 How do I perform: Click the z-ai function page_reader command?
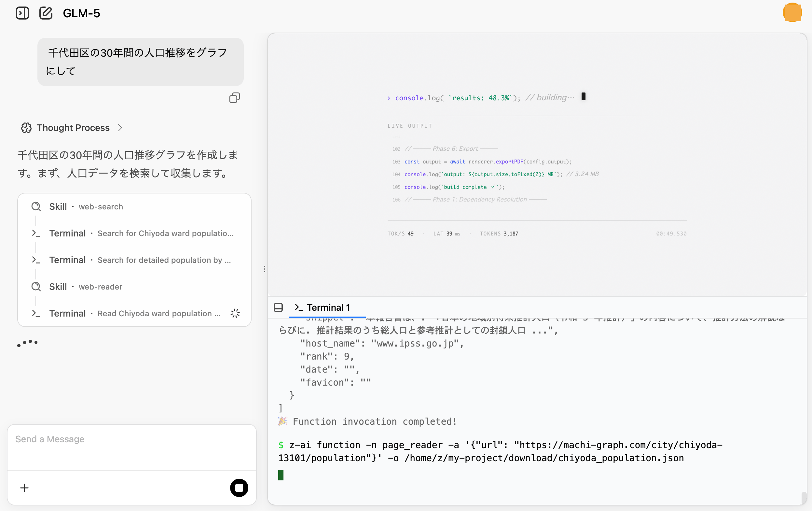click(501, 451)
